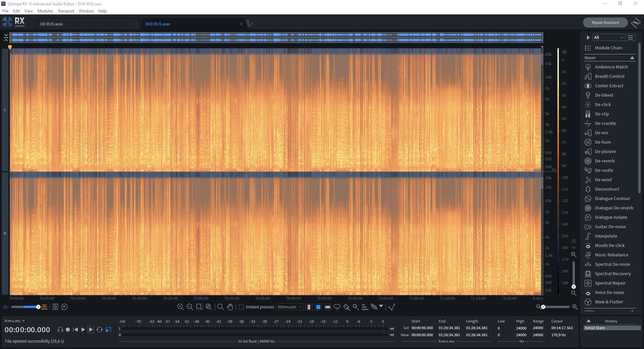This screenshot has height=349, width=644.
Task: Adjust the waveform/spectrogram opacity slider
Action: 38,307
